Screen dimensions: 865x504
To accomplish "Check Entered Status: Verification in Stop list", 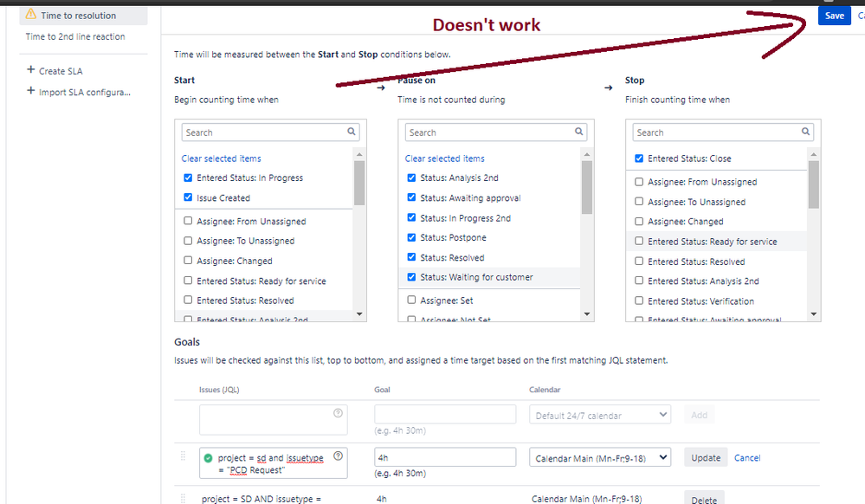I will (639, 300).
